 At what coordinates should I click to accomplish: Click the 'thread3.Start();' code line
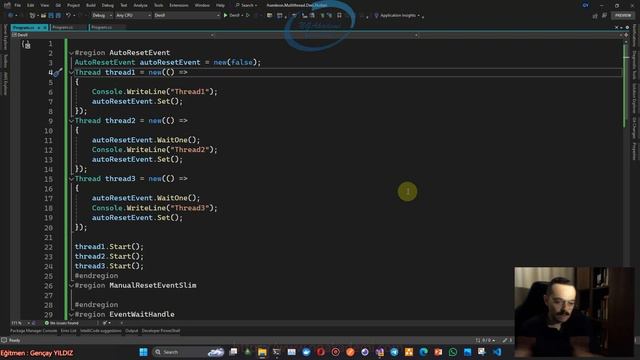109,266
